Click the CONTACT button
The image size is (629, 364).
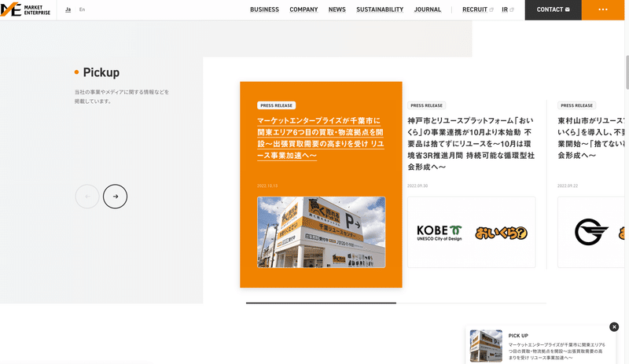pos(554,9)
